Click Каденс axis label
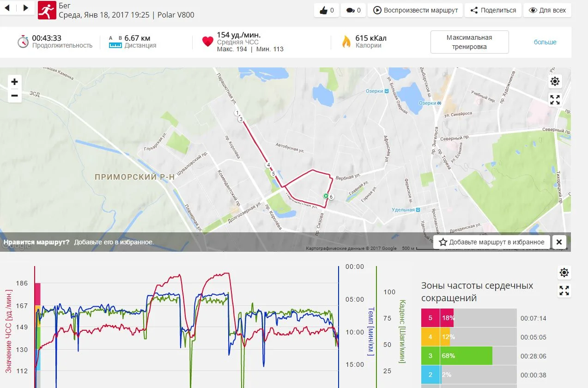588x388 pixels. pyautogui.click(x=402, y=331)
